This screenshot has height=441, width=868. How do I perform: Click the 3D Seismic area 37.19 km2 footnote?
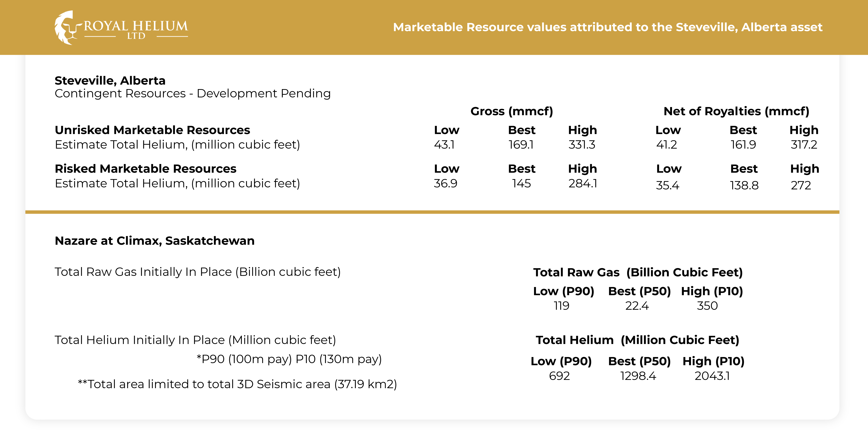pos(238,384)
